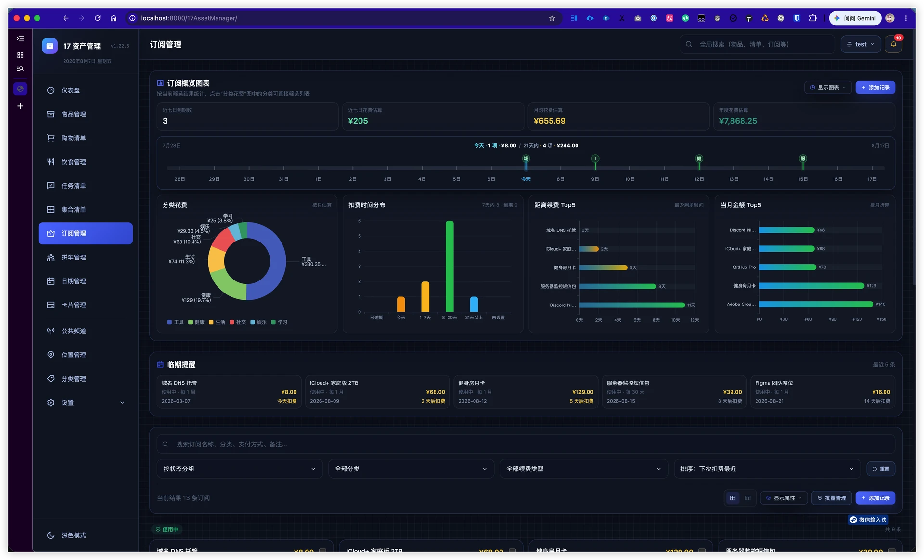Click the 批量管理 button

tap(832, 498)
